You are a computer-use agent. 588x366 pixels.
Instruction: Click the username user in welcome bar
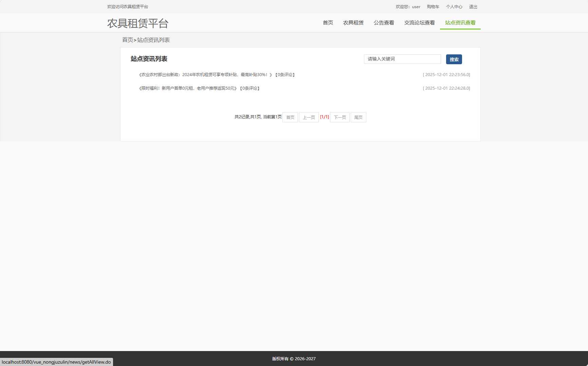click(416, 6)
